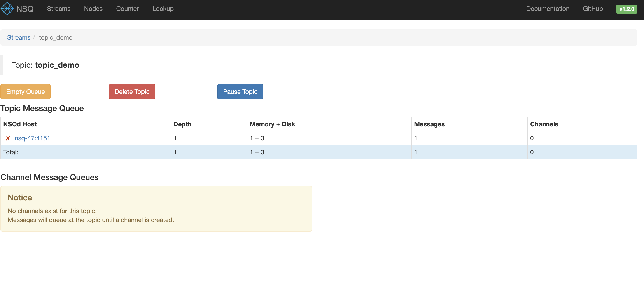This screenshot has width=644, height=283.
Task: Go to the Counter page
Action: (x=127, y=9)
